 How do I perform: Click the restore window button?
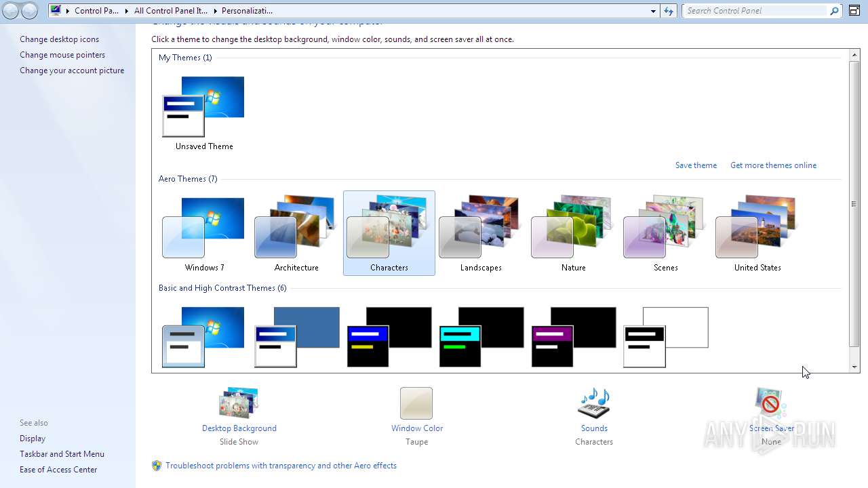click(x=854, y=10)
